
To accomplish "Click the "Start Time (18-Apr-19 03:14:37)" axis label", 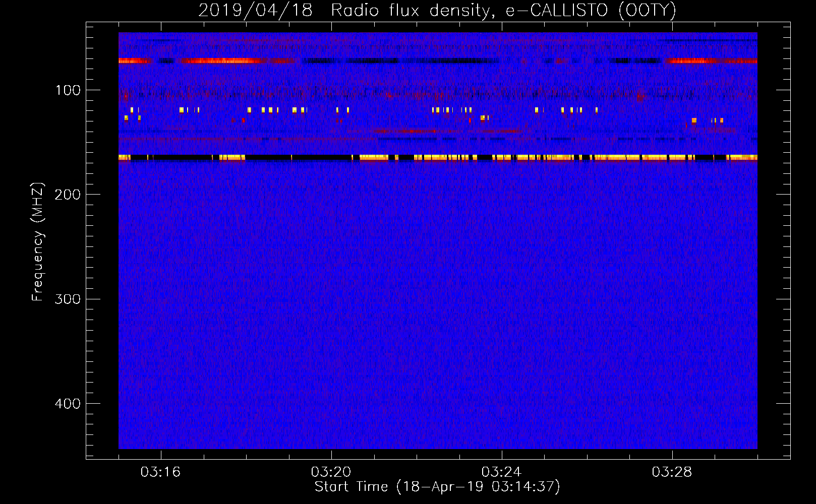I will (x=437, y=487).
